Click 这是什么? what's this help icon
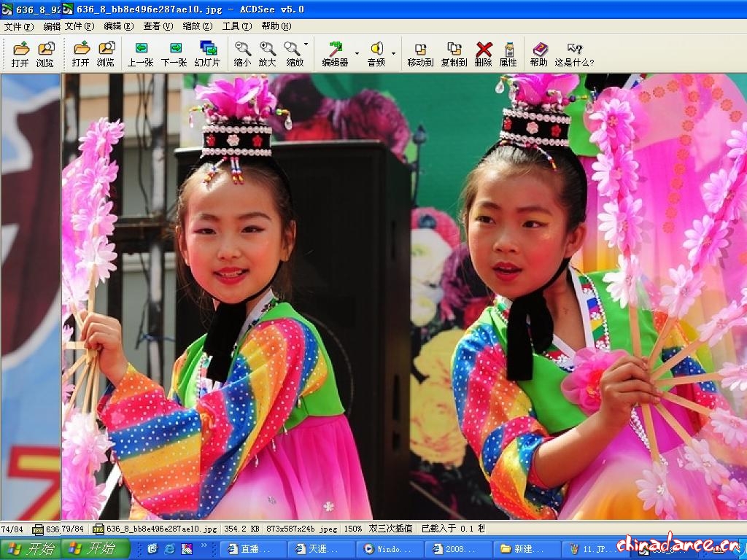This screenshot has width=747, height=560. 574,54
